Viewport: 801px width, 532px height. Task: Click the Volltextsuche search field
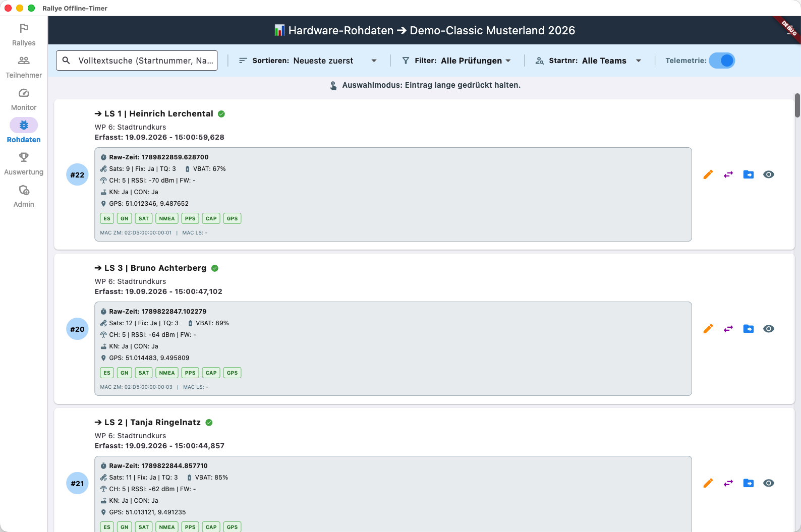point(137,61)
